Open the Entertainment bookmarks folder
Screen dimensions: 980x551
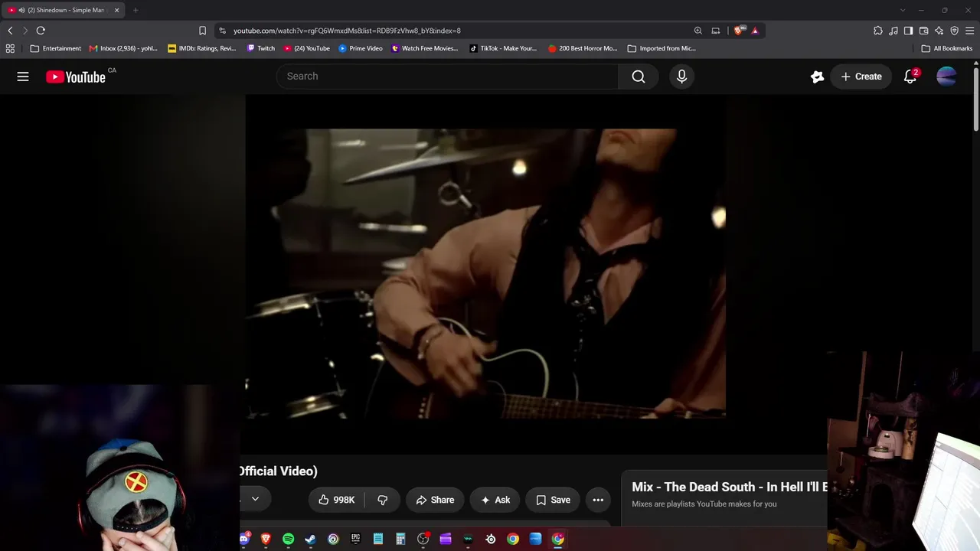[x=56, y=48]
